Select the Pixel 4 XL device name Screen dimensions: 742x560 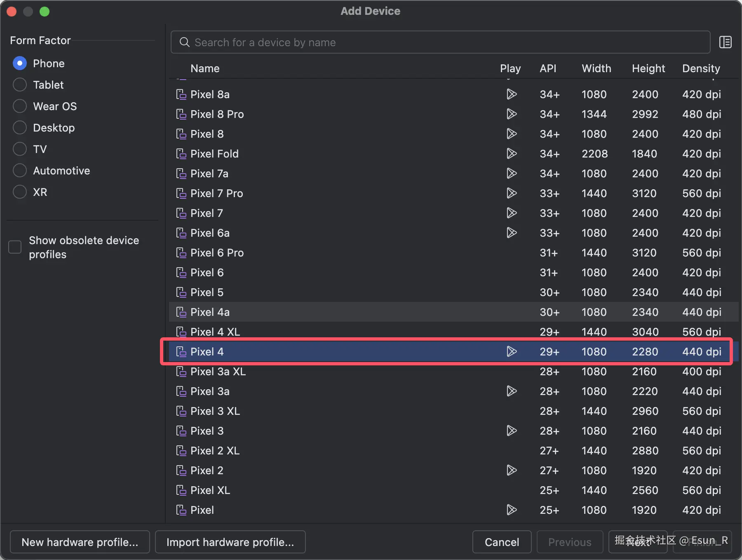pyautogui.click(x=215, y=332)
